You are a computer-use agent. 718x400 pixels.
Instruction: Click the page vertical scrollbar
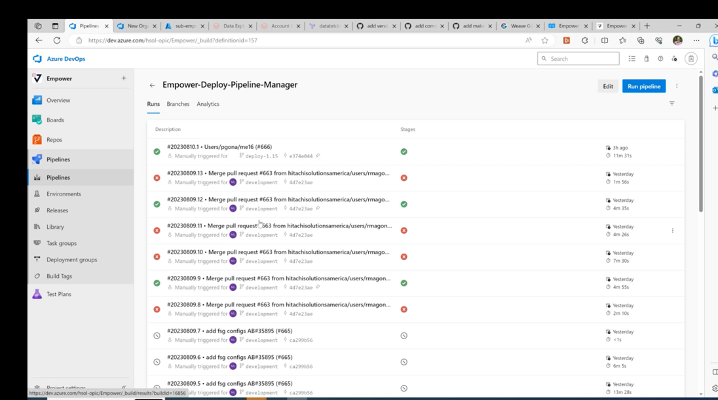point(701,144)
